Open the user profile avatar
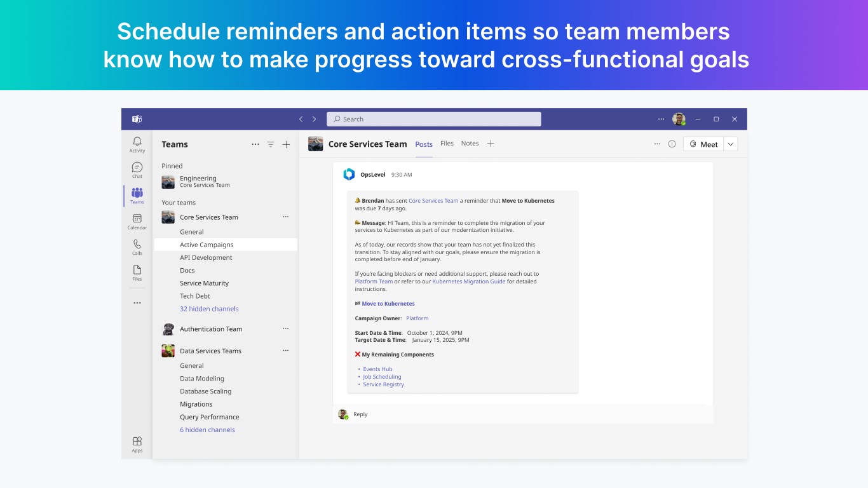868x488 pixels. [x=679, y=119]
